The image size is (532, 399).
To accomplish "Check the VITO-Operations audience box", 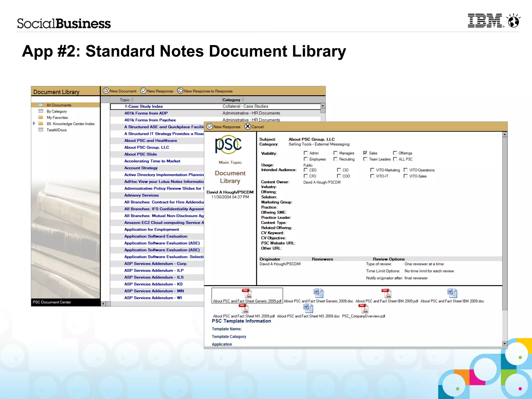I will (x=405, y=170).
